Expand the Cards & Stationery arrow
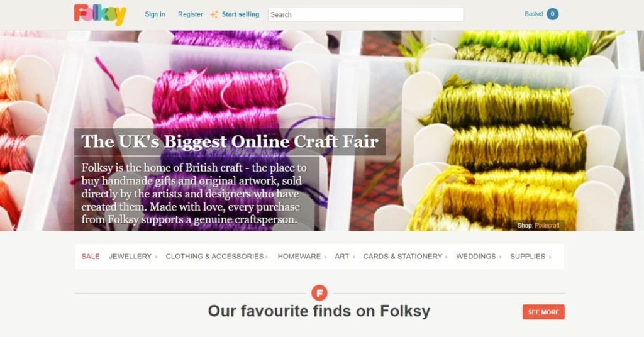This screenshot has height=337, width=644. [x=447, y=257]
